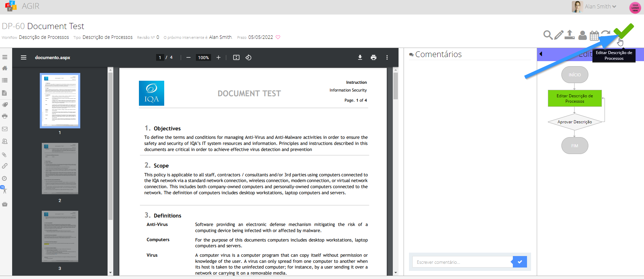Click the printer icon in left sidebar
644x279 pixels.
click(x=5, y=116)
